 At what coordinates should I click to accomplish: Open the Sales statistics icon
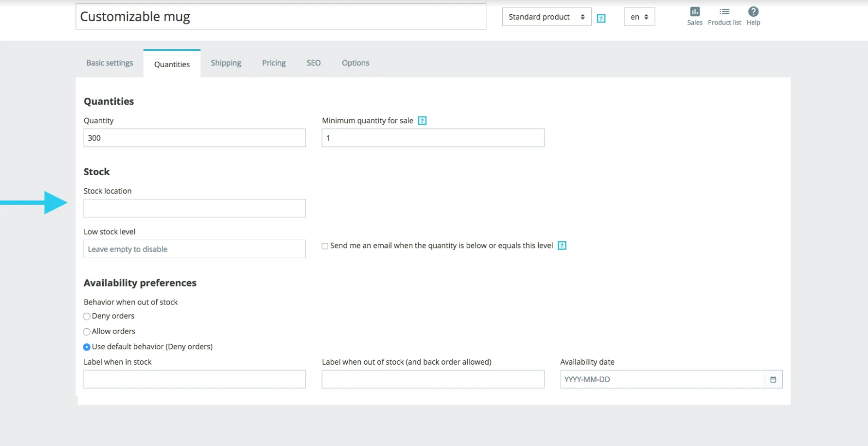pos(694,13)
